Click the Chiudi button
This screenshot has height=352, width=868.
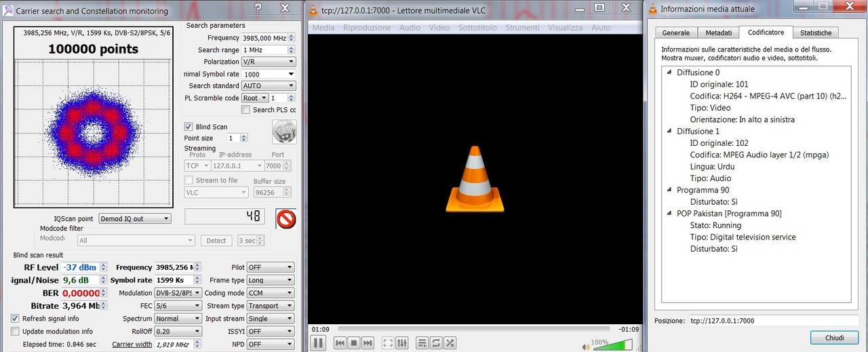(834, 338)
